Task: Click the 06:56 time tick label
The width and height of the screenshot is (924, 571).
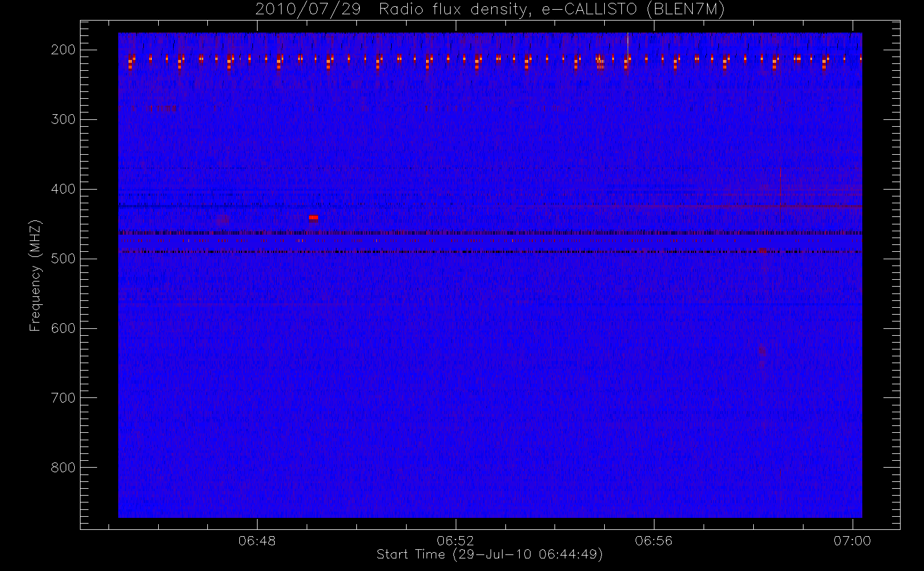Action: tap(653, 541)
